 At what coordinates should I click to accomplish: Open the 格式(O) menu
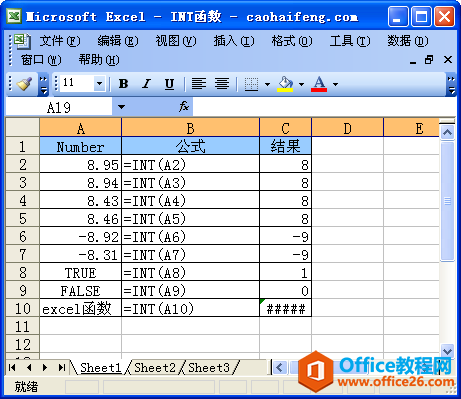[x=292, y=41]
